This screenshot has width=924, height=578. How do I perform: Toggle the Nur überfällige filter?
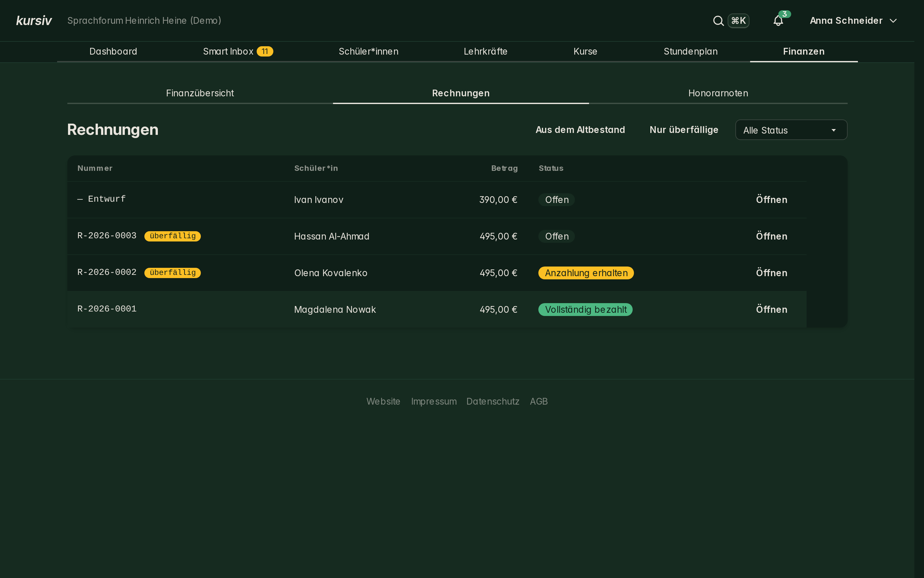(684, 130)
